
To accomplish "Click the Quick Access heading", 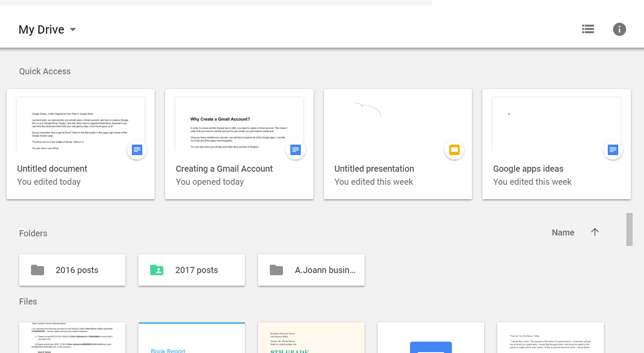I will (45, 71).
